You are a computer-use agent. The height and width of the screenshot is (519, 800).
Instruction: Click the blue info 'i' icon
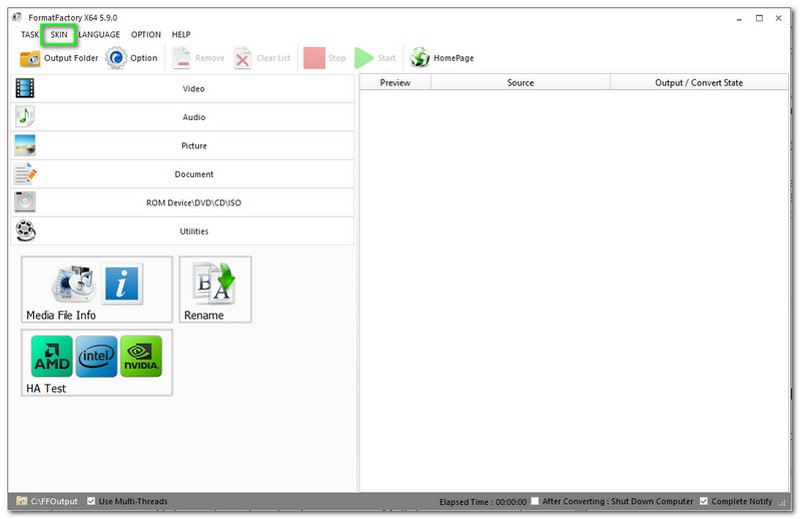pyautogui.click(x=121, y=283)
